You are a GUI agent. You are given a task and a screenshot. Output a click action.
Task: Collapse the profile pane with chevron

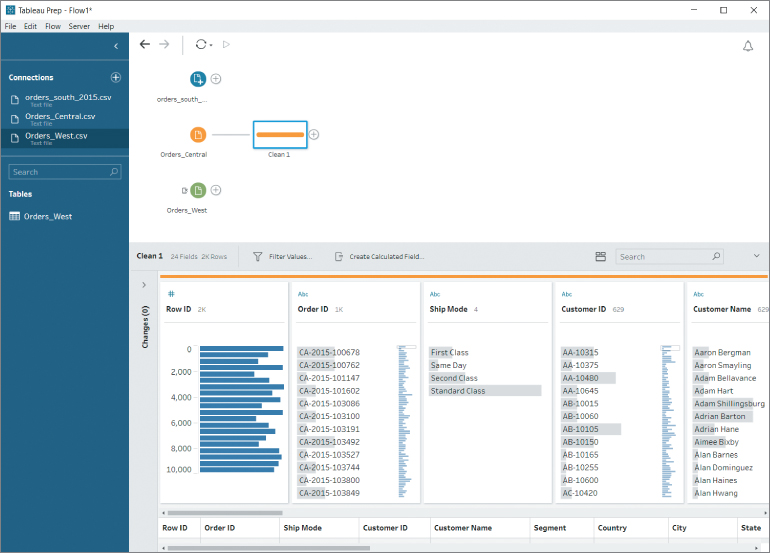click(756, 256)
